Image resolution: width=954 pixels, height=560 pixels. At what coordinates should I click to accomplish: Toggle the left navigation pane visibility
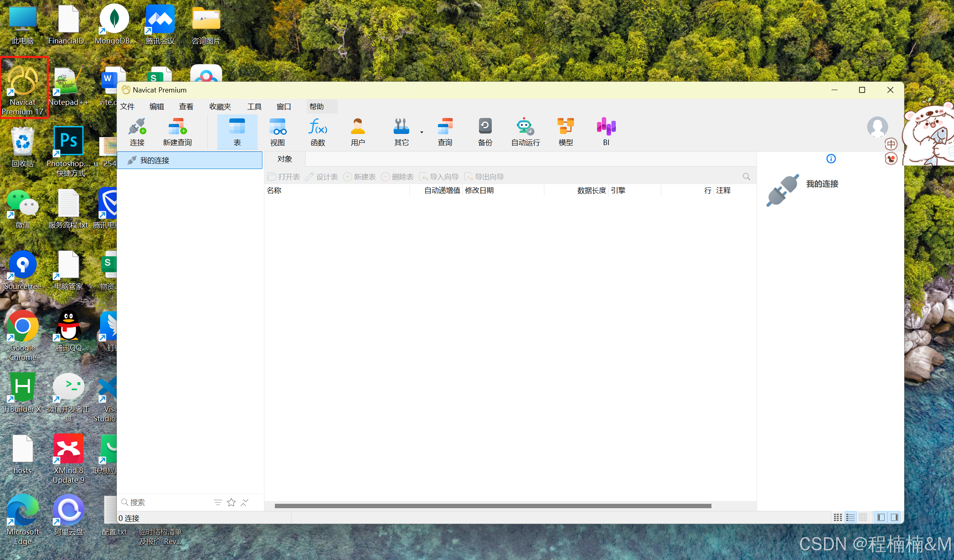881,517
